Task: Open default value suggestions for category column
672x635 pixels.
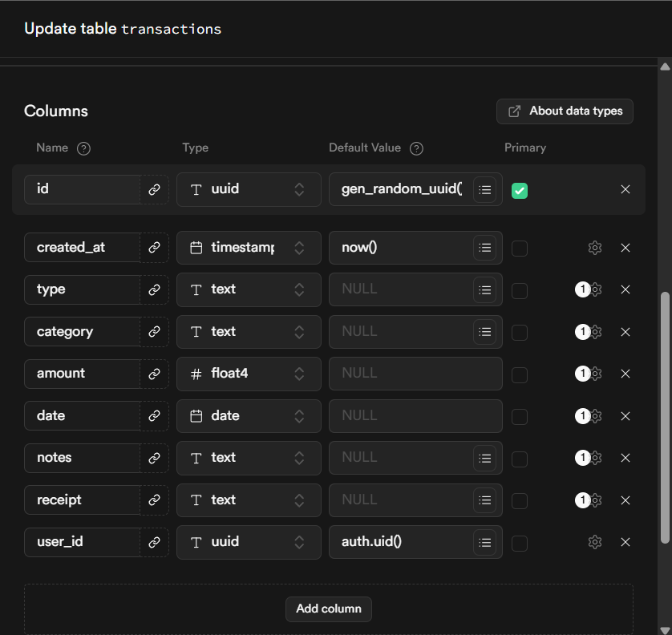Action: click(484, 332)
